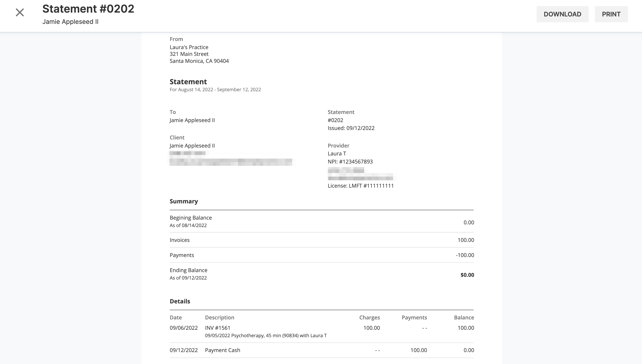This screenshot has height=364, width=642.
Task: Click the Begining Balance label
Action: 191,218
